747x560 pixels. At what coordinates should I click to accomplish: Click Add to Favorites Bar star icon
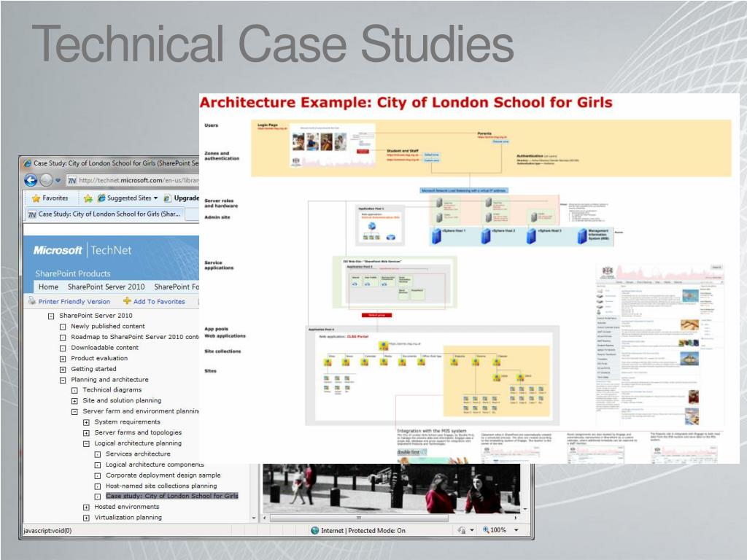pos(88,198)
